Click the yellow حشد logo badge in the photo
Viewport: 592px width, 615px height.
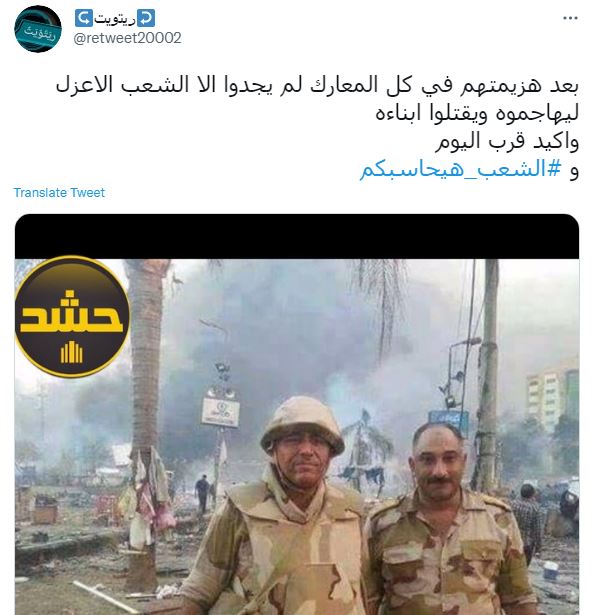pyautogui.click(x=72, y=317)
